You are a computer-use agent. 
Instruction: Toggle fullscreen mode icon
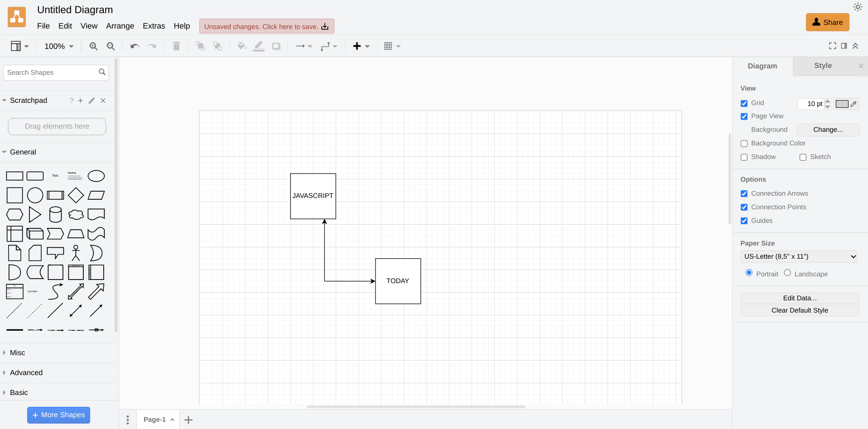click(833, 46)
